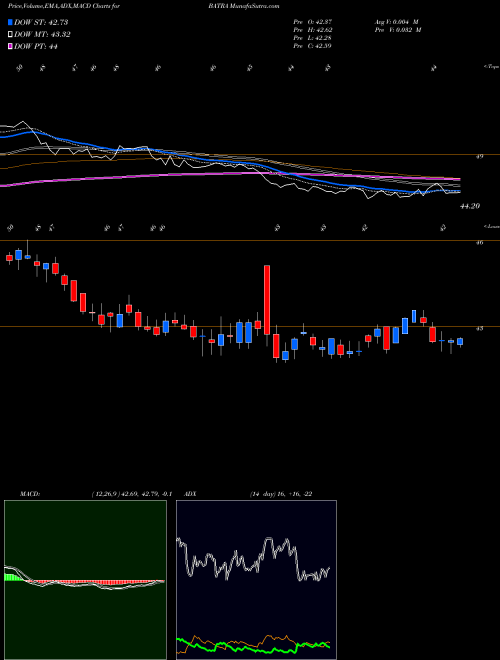Click the '46' axis label on candlestick chart
Viewport: 500px width, 660px height.
pyautogui.click(x=480, y=242)
